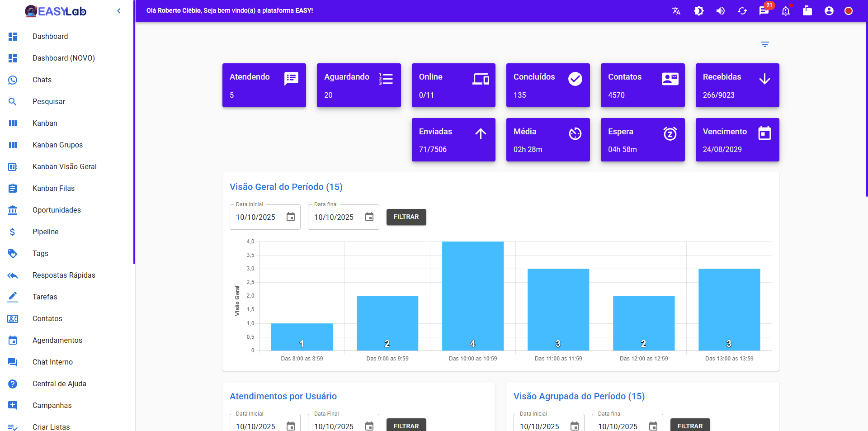Click FILTRAR in Atendimentos por Usuário
This screenshot has width=868, height=431.
point(406,425)
